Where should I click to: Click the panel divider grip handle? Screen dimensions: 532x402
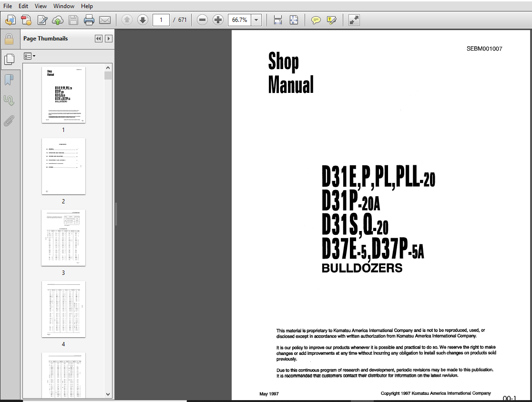(x=116, y=214)
